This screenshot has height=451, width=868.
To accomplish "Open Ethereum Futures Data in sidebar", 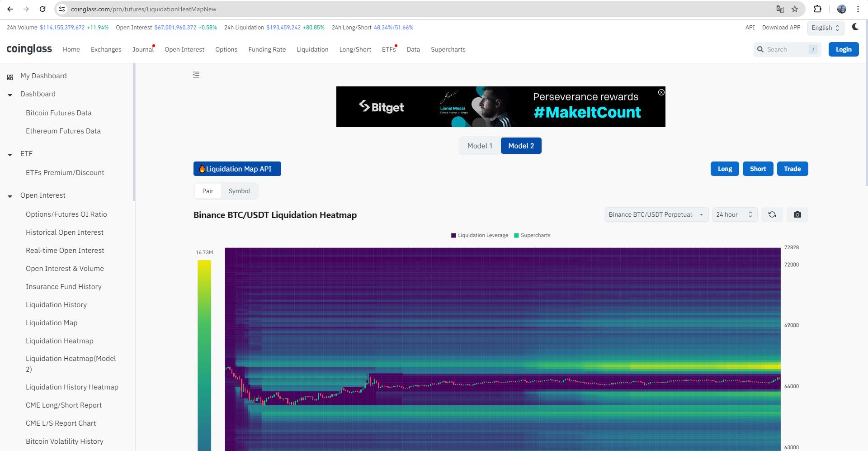I will pos(63,131).
